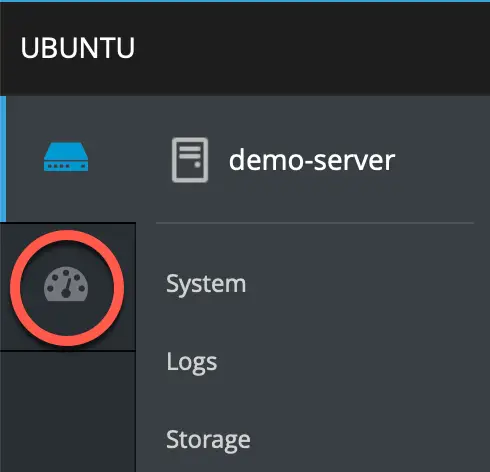Select Logs in the navigation list

tap(192, 362)
